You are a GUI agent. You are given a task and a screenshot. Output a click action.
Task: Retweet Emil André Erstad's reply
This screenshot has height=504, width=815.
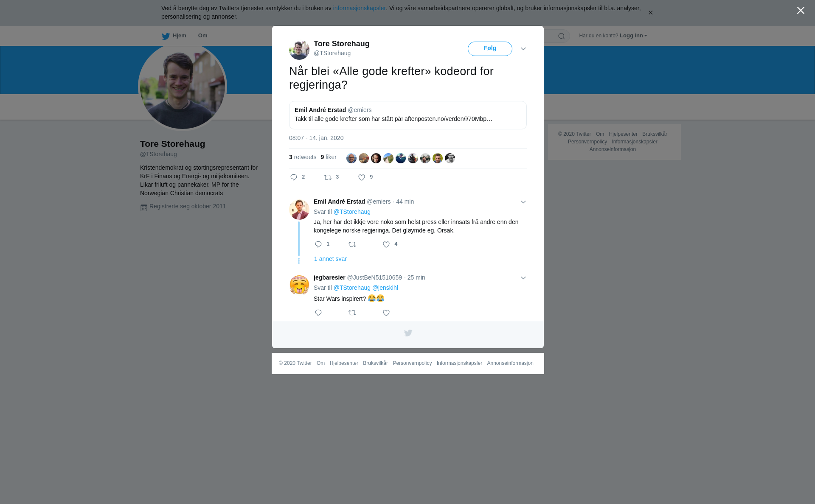352,244
